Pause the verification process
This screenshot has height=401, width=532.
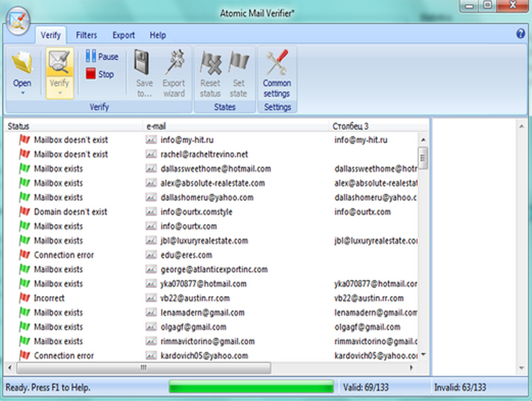click(x=101, y=56)
